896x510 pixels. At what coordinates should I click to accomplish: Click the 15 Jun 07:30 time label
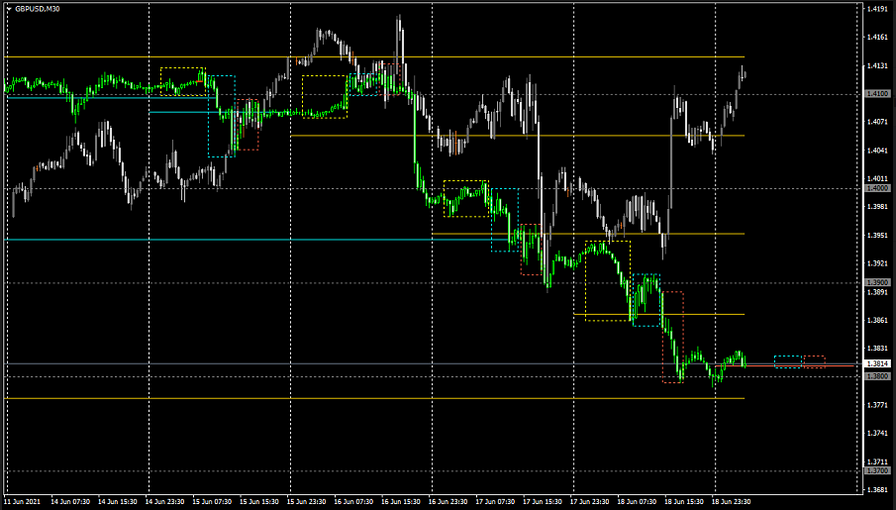[212, 501]
